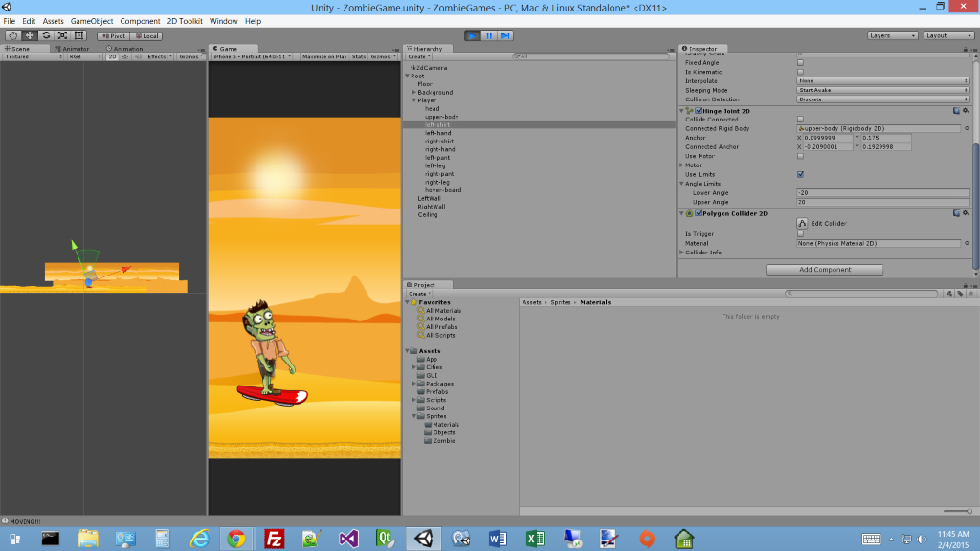The image size is (980, 551).
Task: Select the Rect transform tool
Action: tap(78, 35)
